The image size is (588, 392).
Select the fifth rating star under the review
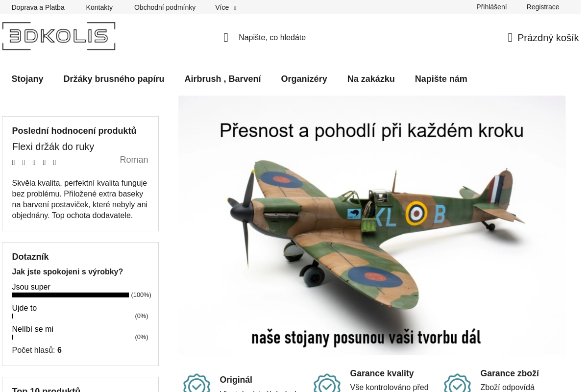(x=54, y=162)
